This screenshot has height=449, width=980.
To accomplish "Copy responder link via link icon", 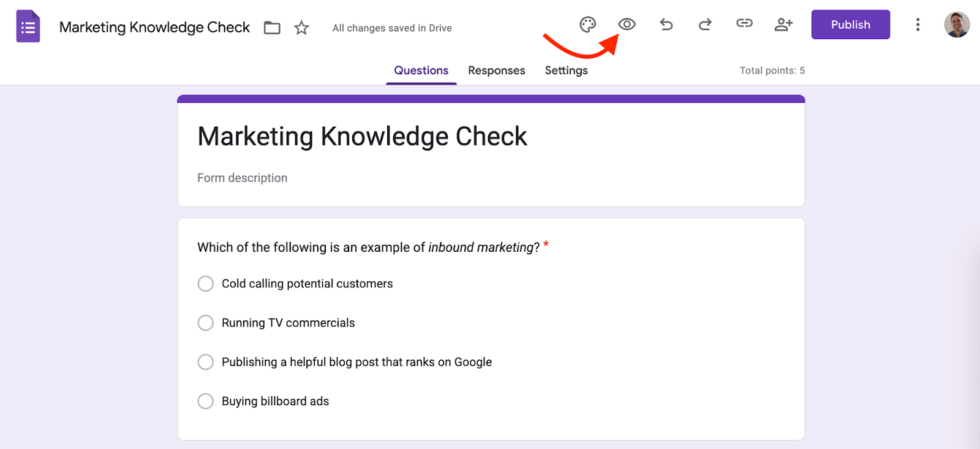I will (744, 23).
